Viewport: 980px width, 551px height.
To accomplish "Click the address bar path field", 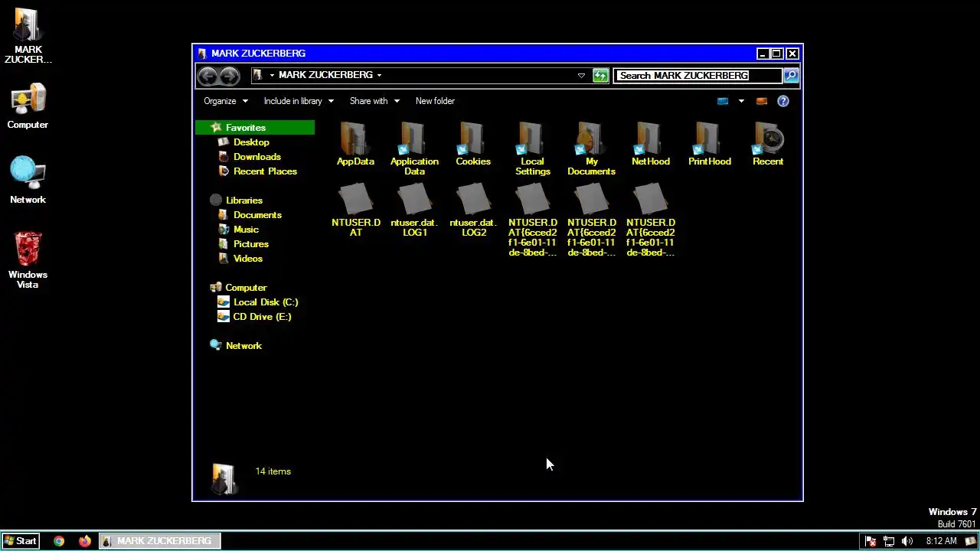I will (x=420, y=75).
